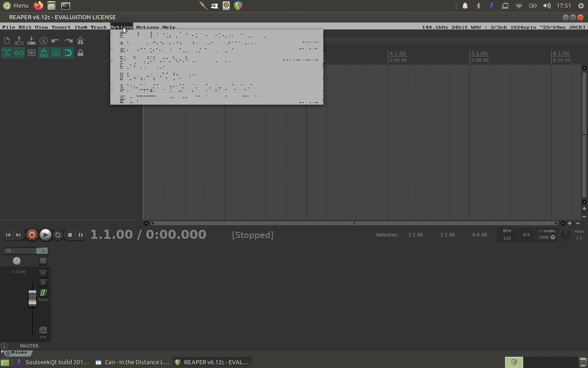The image size is (588, 368).
Task: Click the master volume fader handle
Action: [32, 298]
